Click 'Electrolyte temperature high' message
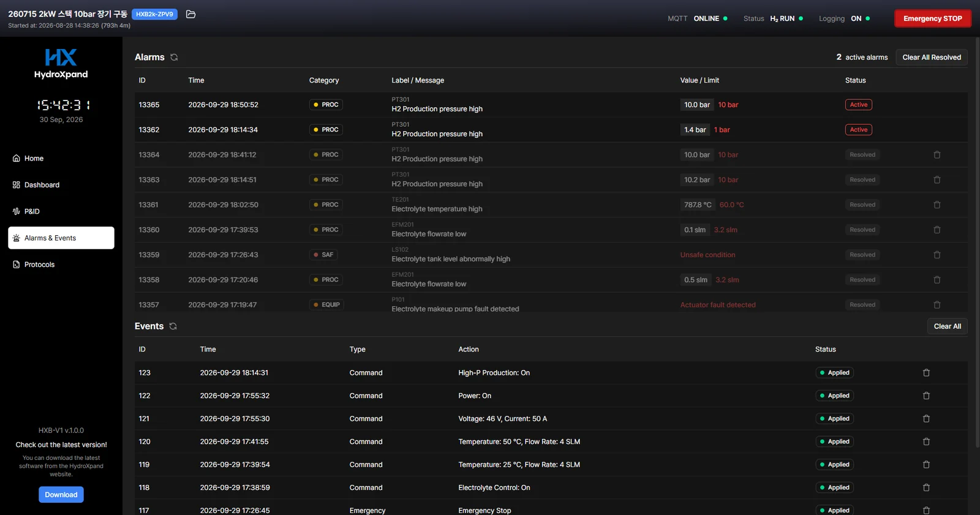The height and width of the screenshot is (515, 980). point(437,209)
